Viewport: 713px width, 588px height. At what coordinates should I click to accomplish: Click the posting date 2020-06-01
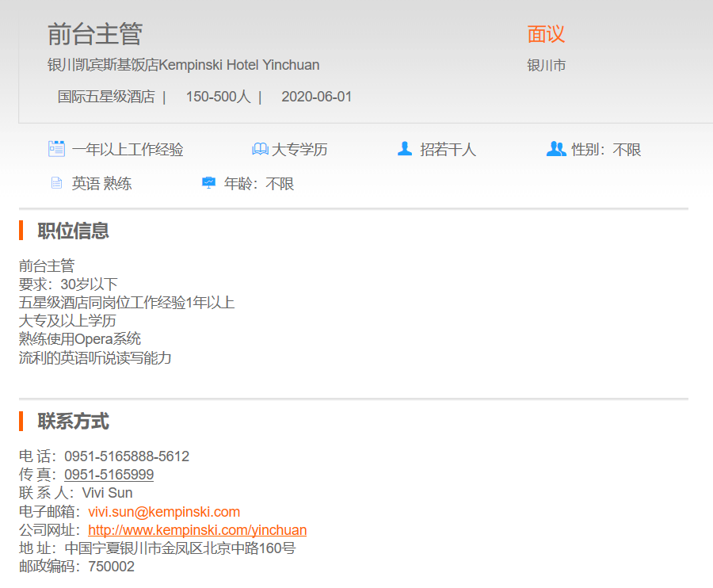tap(316, 97)
